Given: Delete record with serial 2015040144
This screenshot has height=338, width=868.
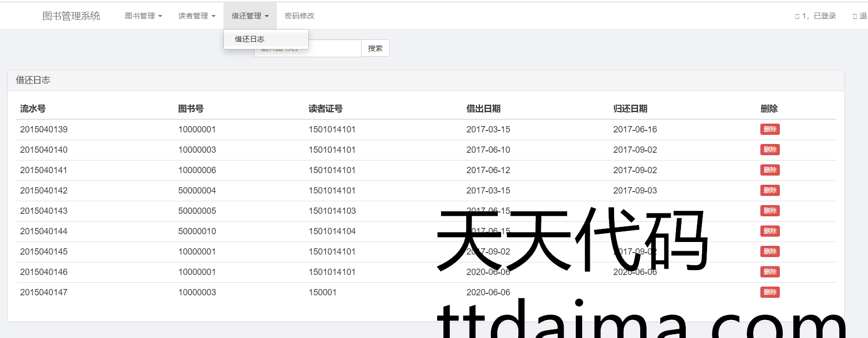Looking at the screenshot, I should [770, 231].
